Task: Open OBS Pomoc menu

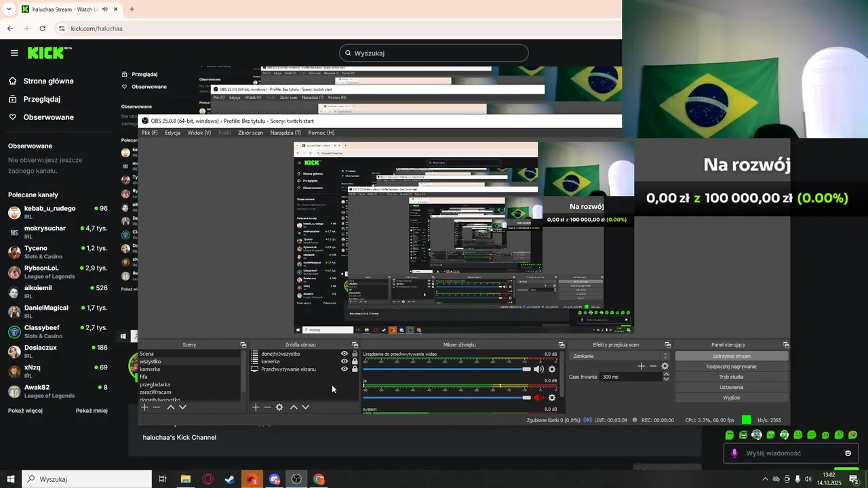Action: tap(321, 133)
